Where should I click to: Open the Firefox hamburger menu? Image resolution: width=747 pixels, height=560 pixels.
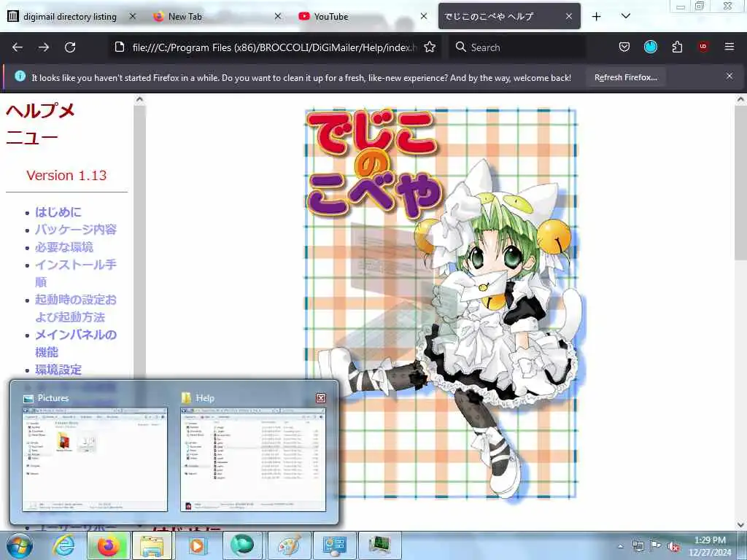click(729, 47)
